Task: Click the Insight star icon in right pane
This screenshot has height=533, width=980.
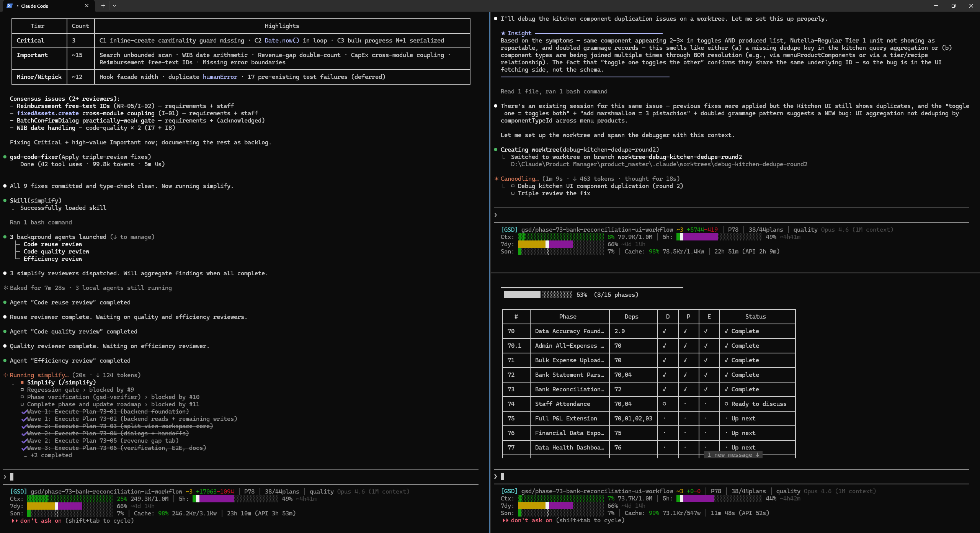Action: [503, 33]
